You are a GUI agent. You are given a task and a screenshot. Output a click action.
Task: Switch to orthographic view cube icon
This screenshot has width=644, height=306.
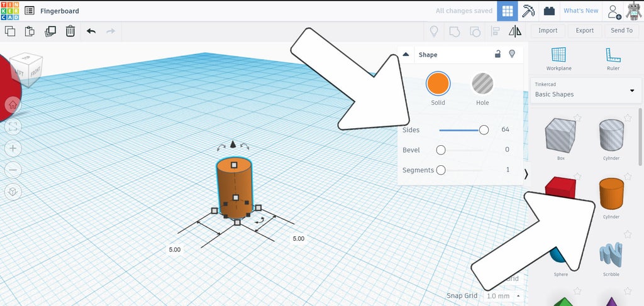[13, 192]
